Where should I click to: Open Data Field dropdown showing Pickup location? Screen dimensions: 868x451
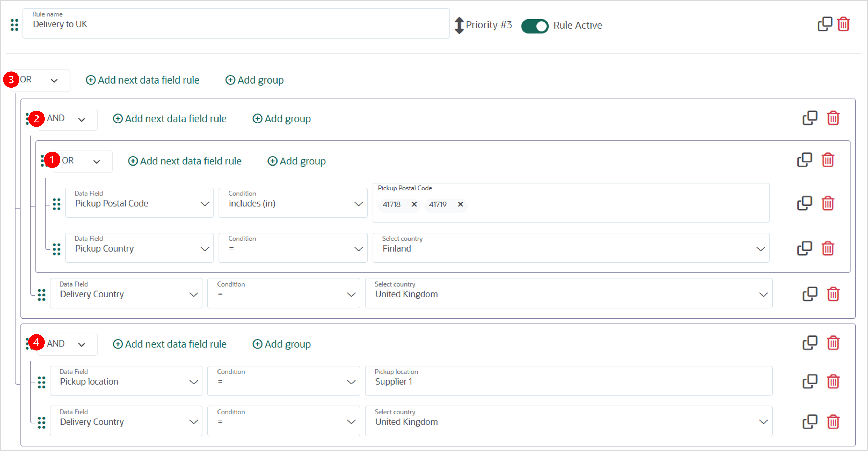126,381
